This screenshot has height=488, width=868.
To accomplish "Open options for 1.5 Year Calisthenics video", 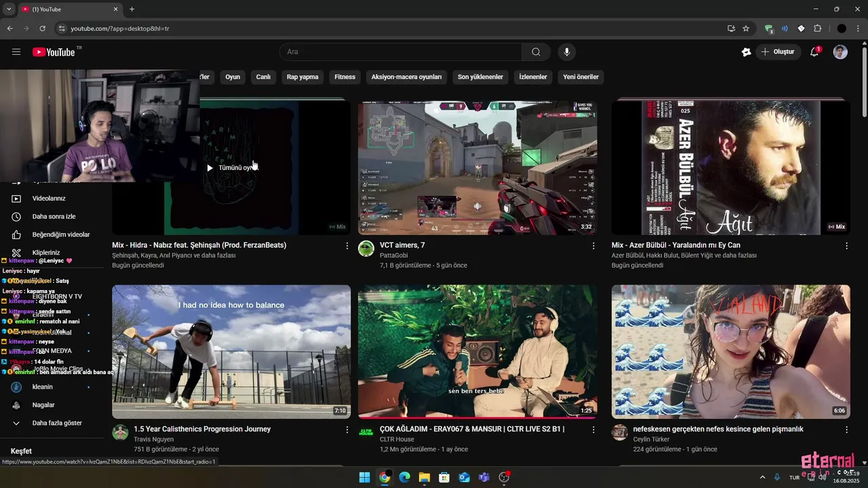I will point(347,430).
